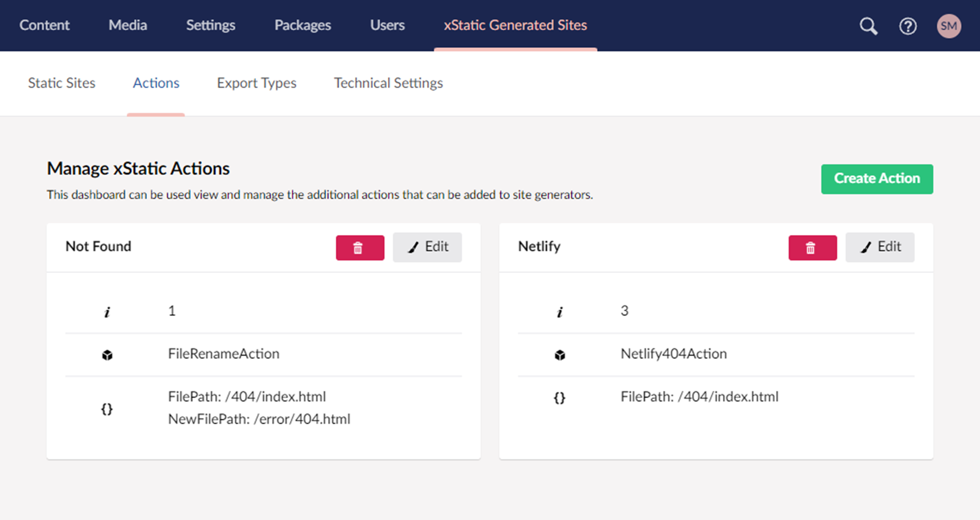Click the SM user avatar
The width and height of the screenshot is (980, 520).
click(948, 26)
